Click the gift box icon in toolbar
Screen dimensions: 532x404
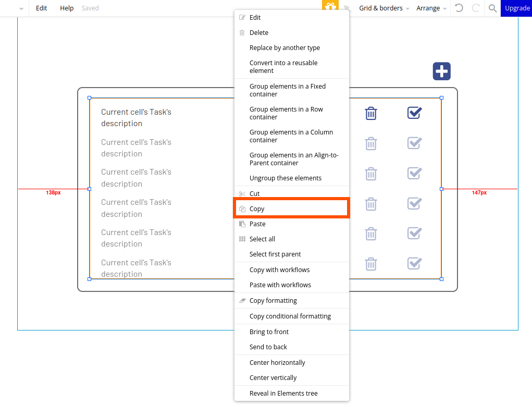point(330,5)
